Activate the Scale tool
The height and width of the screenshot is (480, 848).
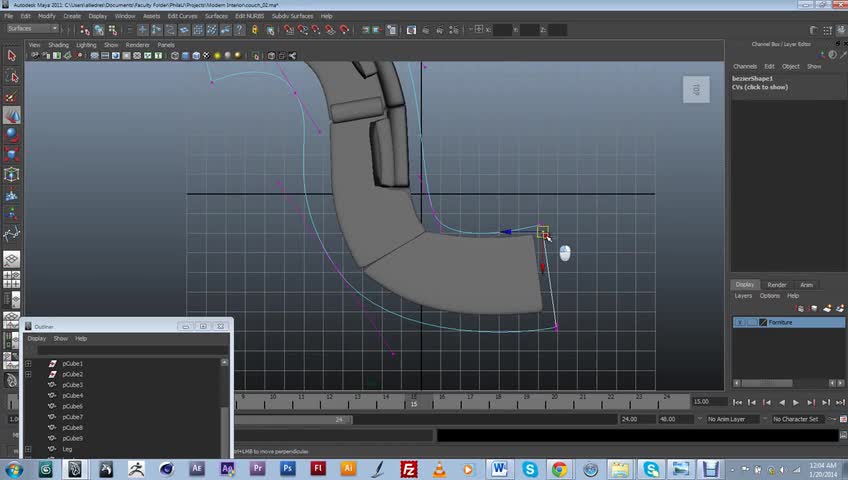(12, 154)
